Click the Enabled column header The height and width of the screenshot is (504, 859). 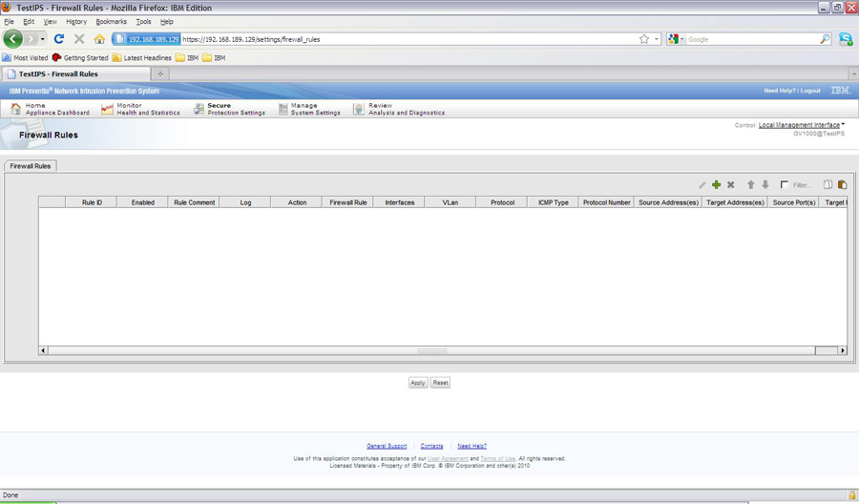point(142,202)
